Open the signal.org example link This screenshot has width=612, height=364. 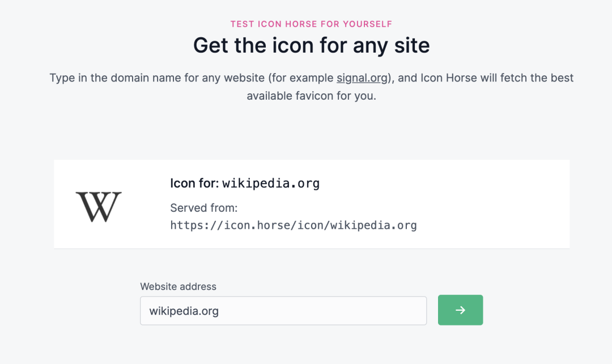[362, 78]
